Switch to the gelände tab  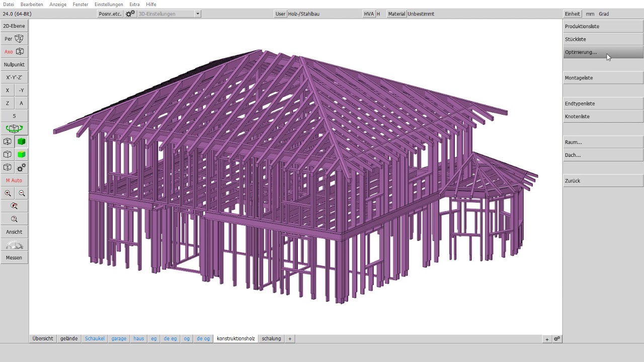click(x=69, y=339)
